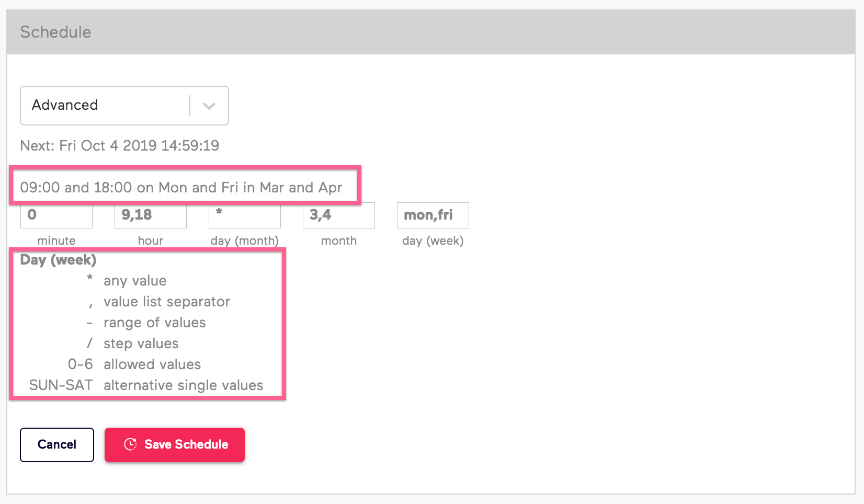Image resolution: width=864 pixels, height=504 pixels.
Task: Click the month column label
Action: click(338, 240)
